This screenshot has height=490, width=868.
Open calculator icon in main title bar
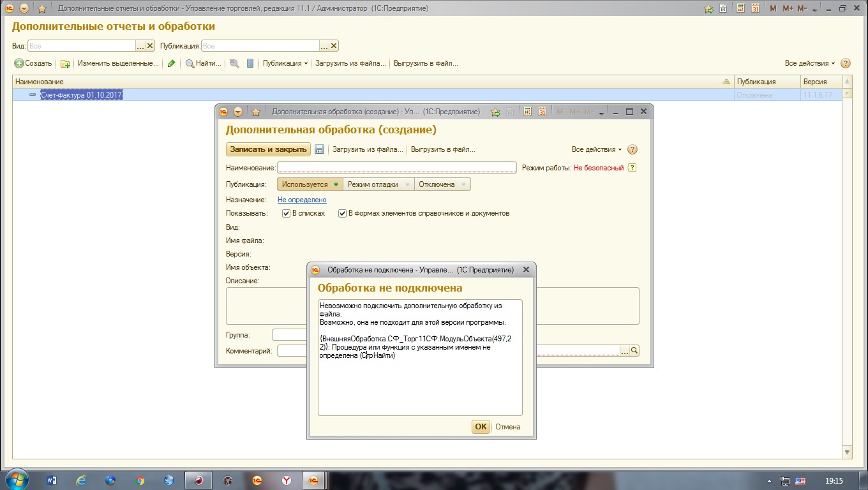tap(741, 8)
